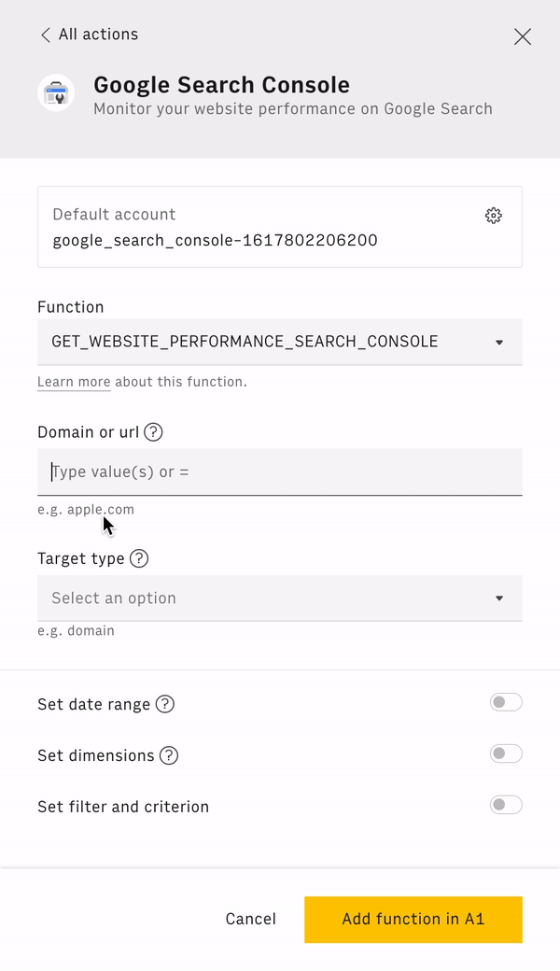Click the Google Search Console logo icon
This screenshot has height=971, width=560.
click(56, 93)
